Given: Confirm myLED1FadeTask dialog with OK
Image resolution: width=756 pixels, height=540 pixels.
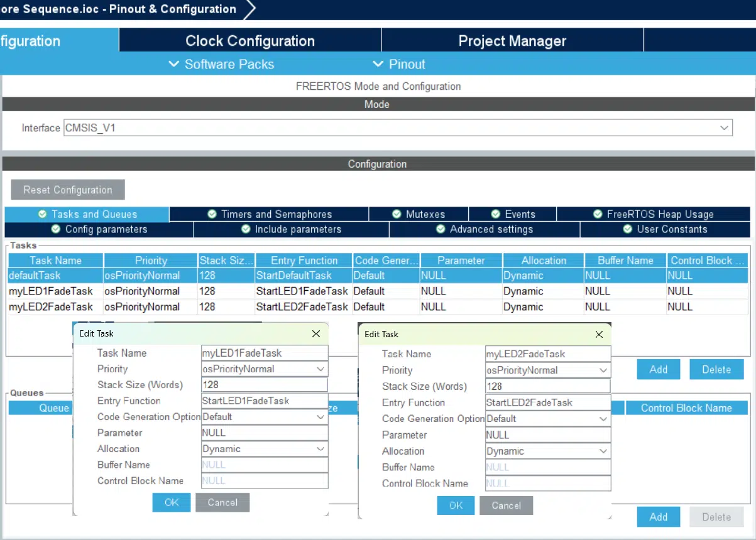Looking at the screenshot, I should click(x=172, y=502).
